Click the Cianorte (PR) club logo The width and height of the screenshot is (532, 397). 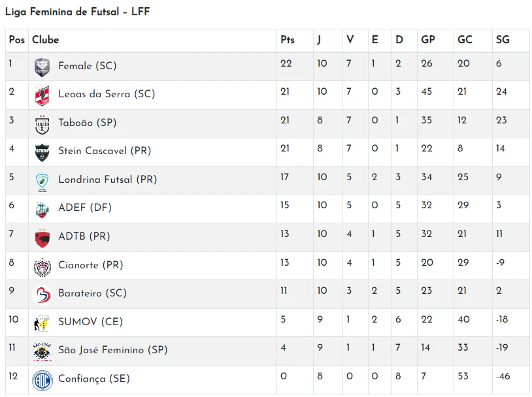[42, 266]
